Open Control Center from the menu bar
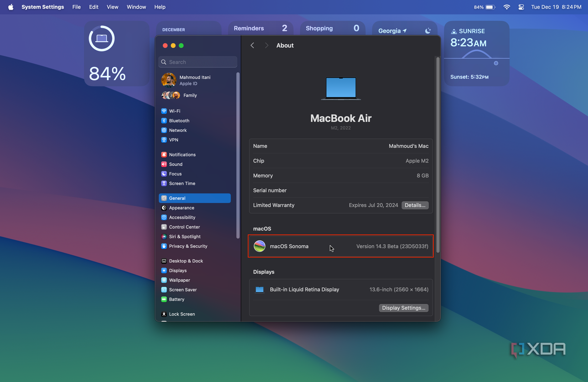The height and width of the screenshot is (382, 588). [521, 7]
